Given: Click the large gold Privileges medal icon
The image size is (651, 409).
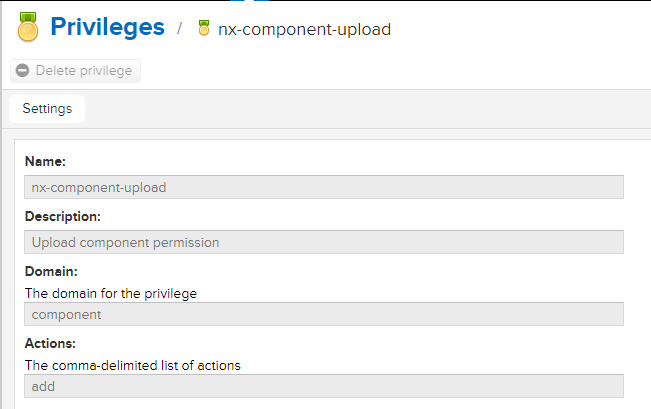Looking at the screenshot, I should pos(27,28).
